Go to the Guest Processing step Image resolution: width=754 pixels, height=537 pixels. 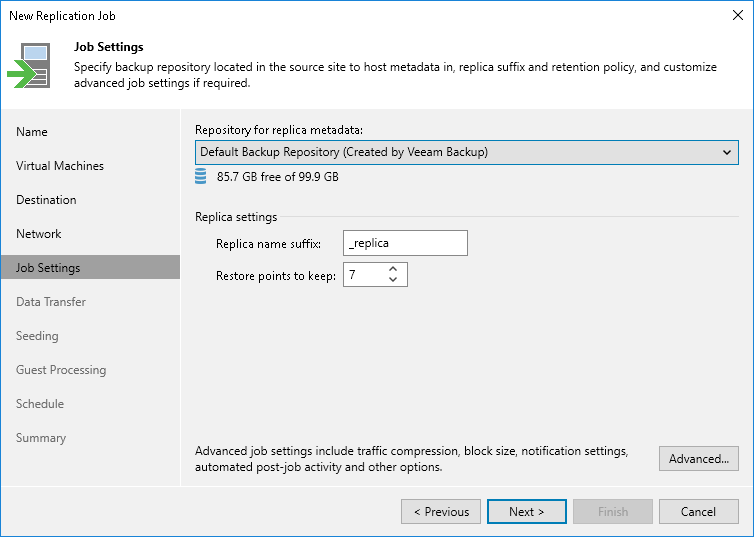[61, 370]
